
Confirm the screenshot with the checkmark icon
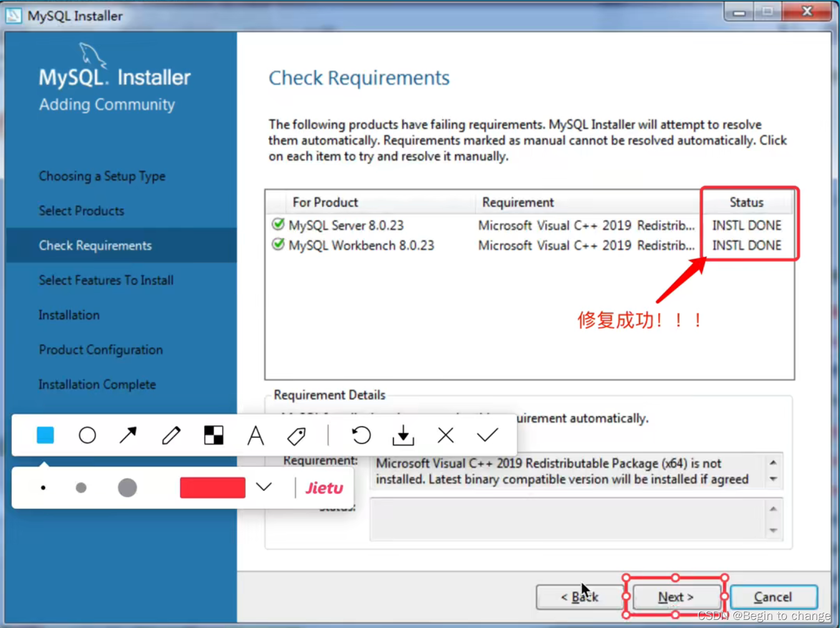487,435
